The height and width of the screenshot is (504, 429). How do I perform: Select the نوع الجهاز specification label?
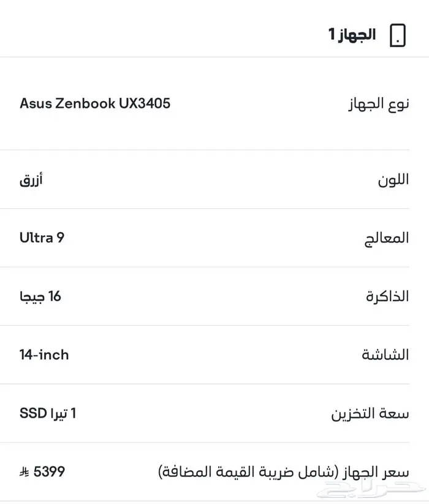click(x=380, y=103)
